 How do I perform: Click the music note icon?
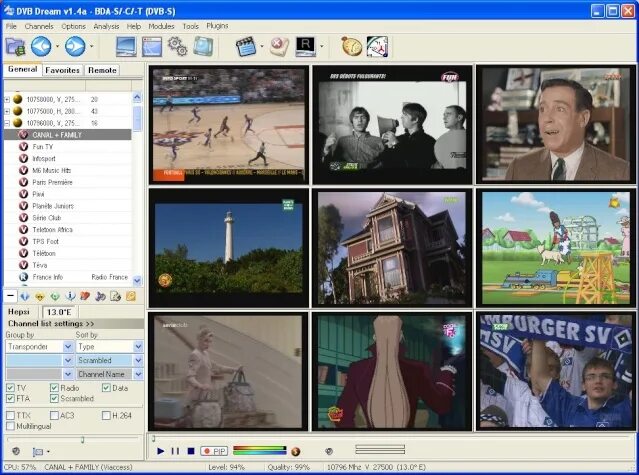(x=100, y=296)
